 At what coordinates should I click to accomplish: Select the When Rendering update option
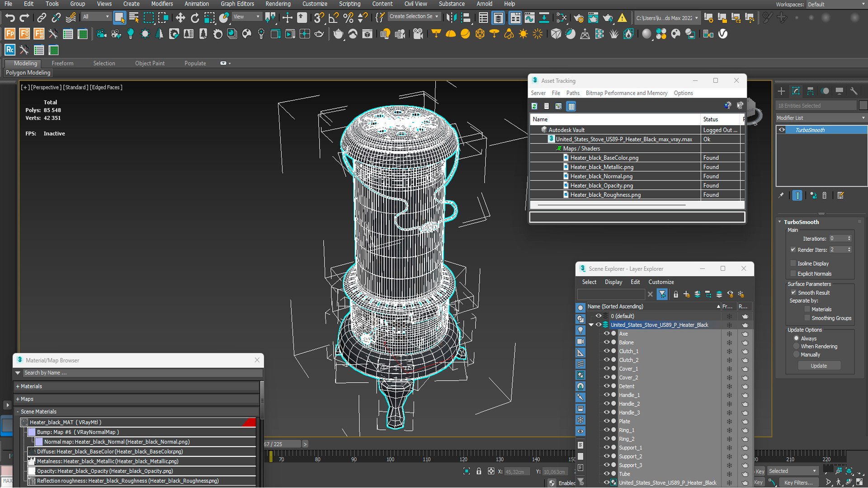tap(797, 346)
